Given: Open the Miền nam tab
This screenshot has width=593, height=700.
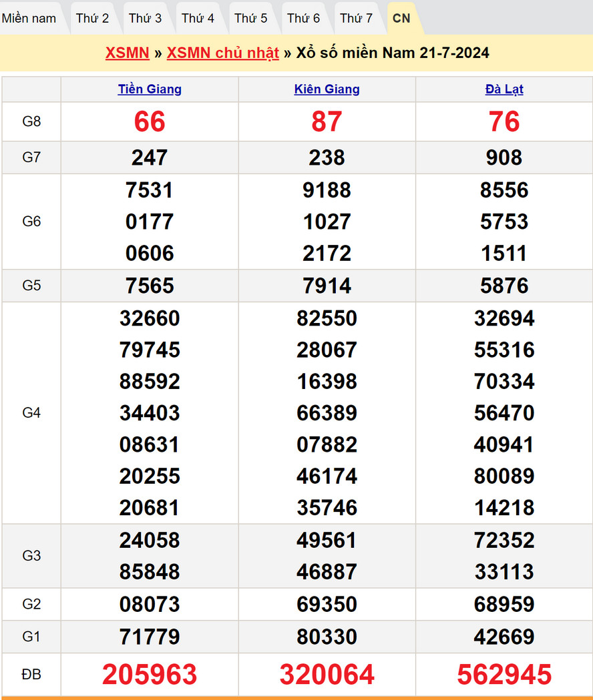Looking at the screenshot, I should click(x=29, y=18).
